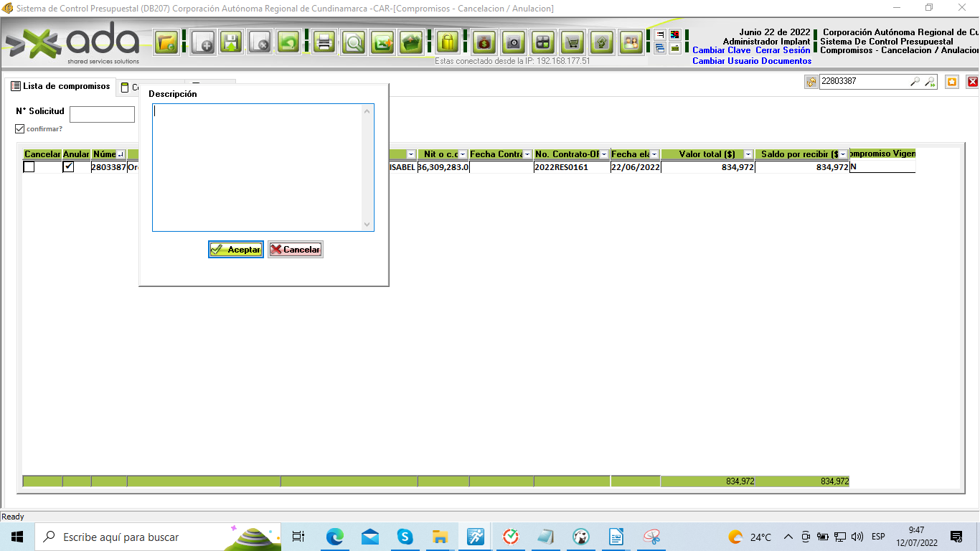Click inside the Descripción text area

[x=257, y=167]
